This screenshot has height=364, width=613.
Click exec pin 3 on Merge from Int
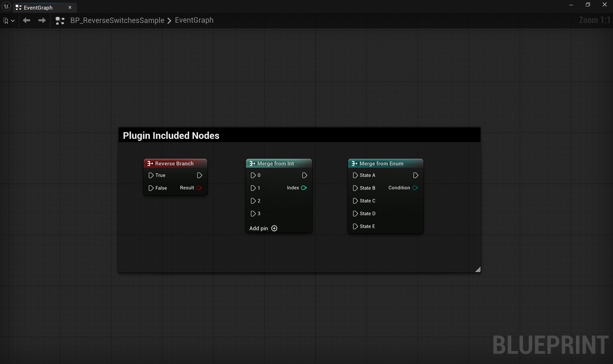[x=253, y=214]
